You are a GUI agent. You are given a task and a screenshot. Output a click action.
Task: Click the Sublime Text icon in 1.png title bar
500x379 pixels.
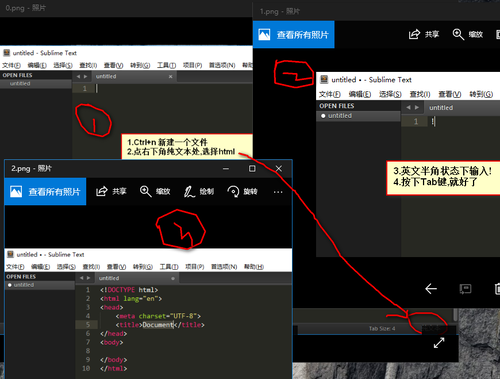coord(324,79)
